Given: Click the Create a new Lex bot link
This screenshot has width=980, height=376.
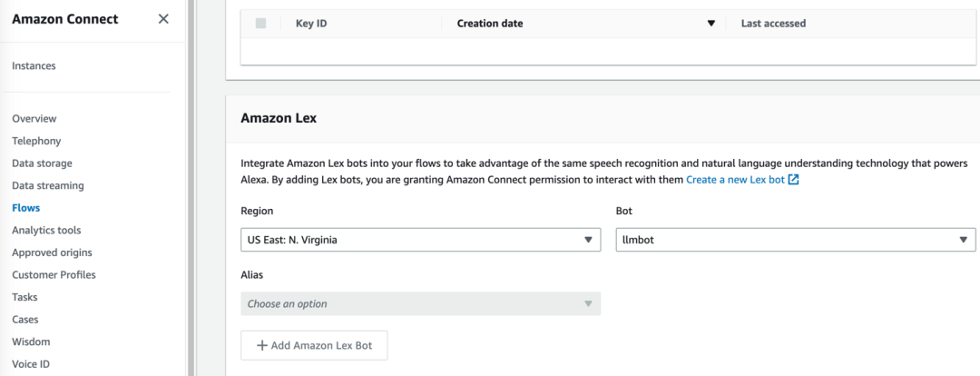Looking at the screenshot, I should 735,180.
